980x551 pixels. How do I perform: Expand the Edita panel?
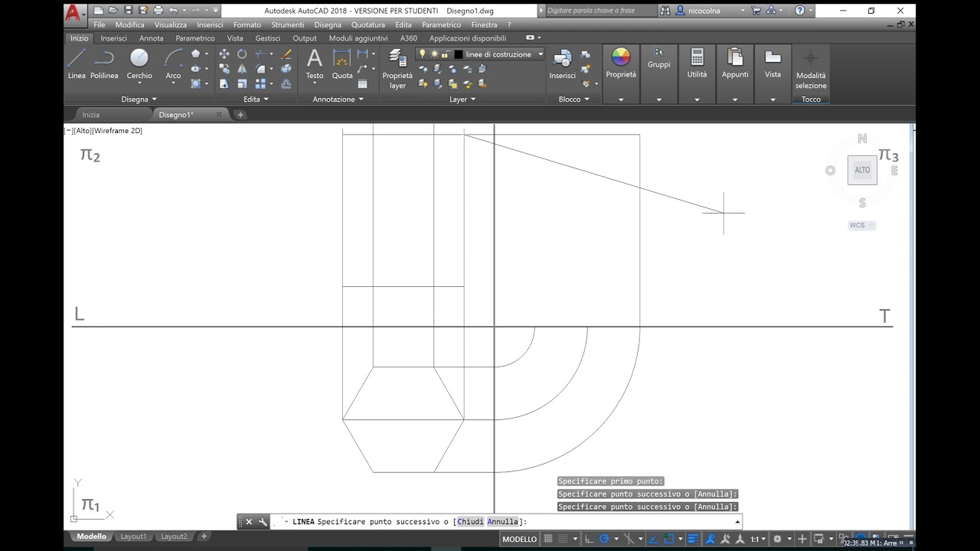(x=256, y=99)
